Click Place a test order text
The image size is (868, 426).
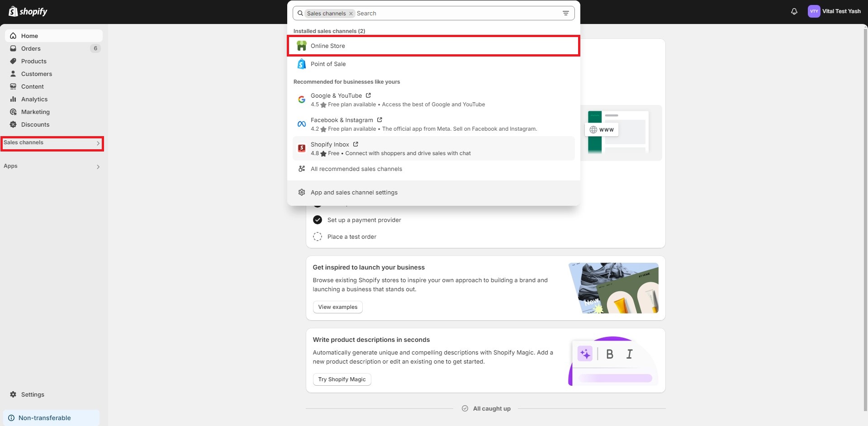[x=352, y=237]
